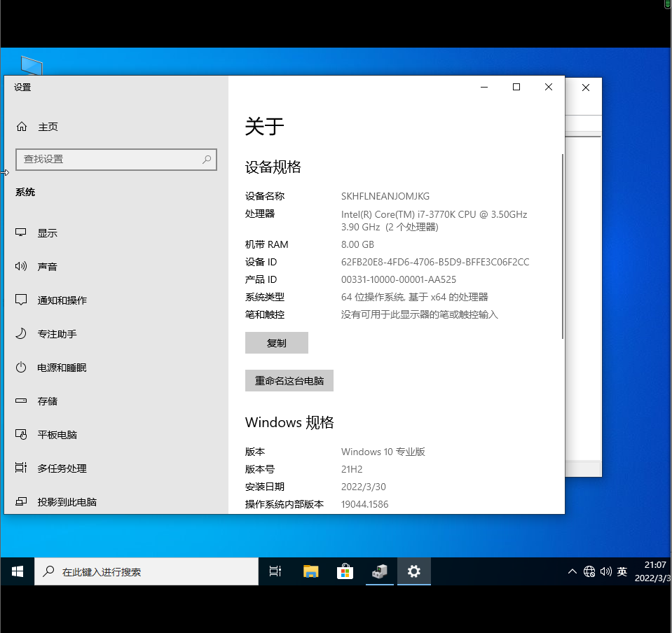Select device name SKHFLNEANJOMJKG
The width and height of the screenshot is (672, 633).
pyautogui.click(x=385, y=196)
